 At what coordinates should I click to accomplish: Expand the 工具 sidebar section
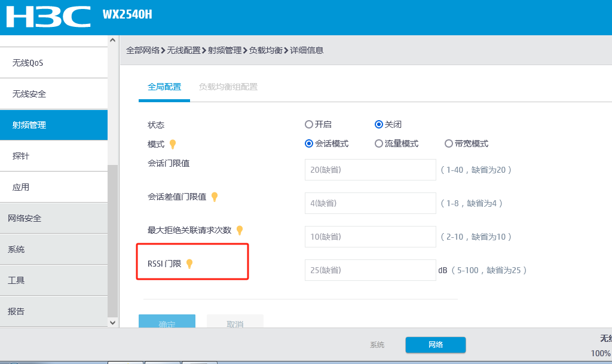(x=16, y=280)
